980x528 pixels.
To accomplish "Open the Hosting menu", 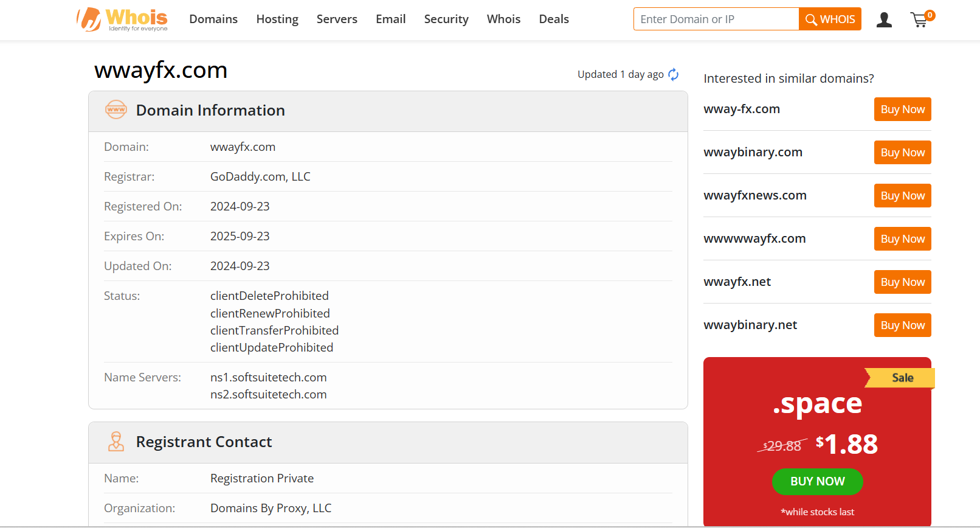I will [x=277, y=19].
